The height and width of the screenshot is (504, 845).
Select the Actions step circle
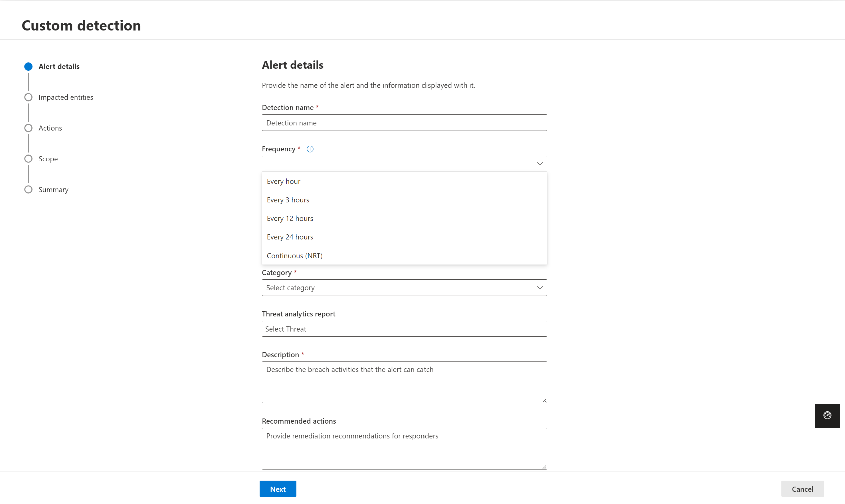pos(29,128)
